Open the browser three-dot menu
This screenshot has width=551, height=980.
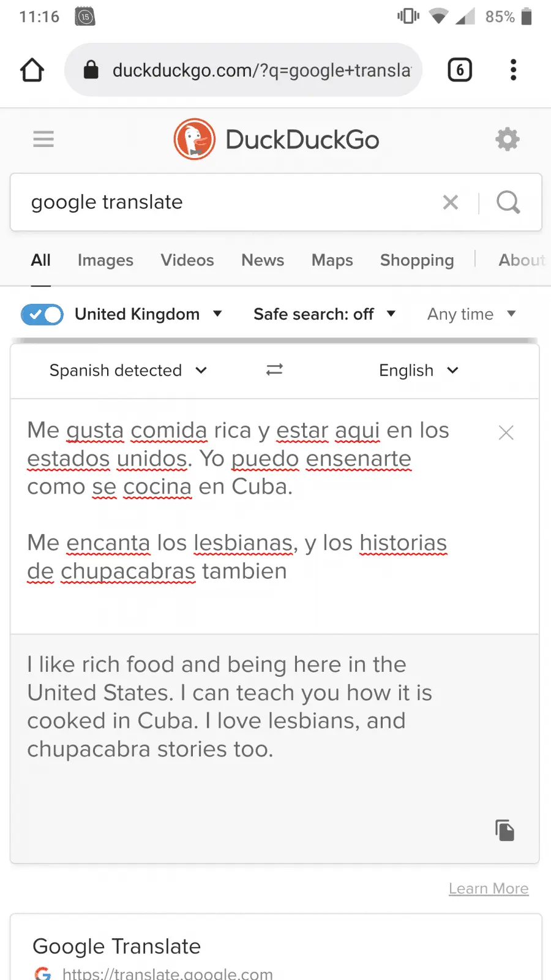coord(513,70)
